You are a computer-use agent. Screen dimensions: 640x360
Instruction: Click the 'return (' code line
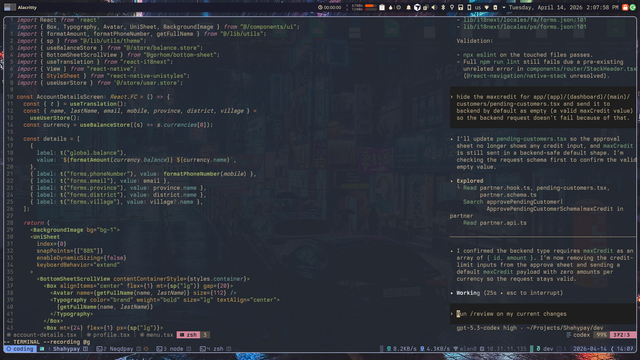pos(36,223)
